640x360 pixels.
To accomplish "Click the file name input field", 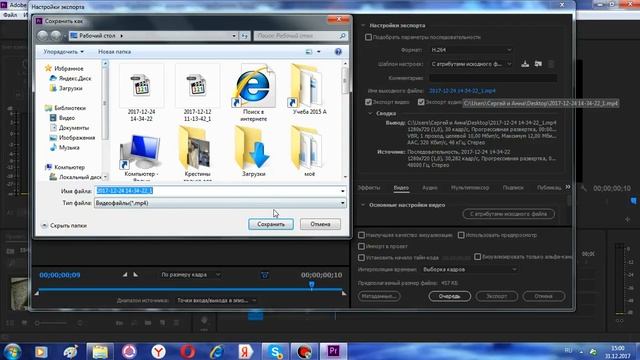I will [217, 191].
